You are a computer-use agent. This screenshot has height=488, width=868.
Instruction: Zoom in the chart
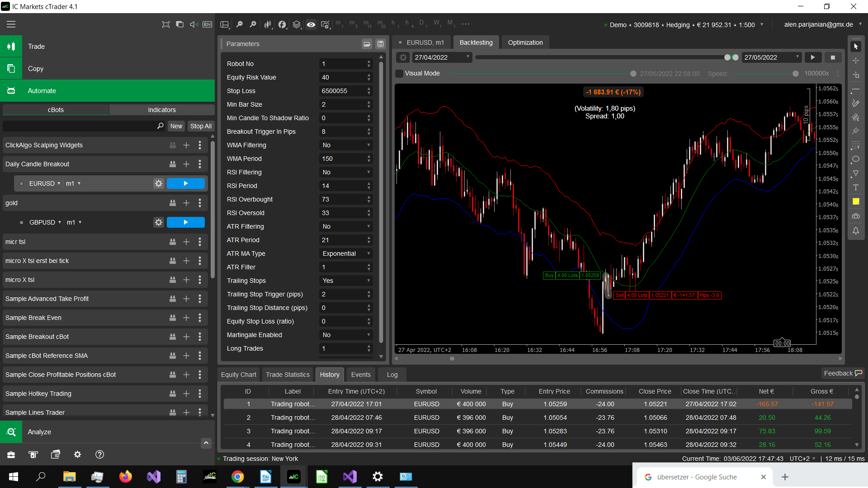click(x=253, y=24)
